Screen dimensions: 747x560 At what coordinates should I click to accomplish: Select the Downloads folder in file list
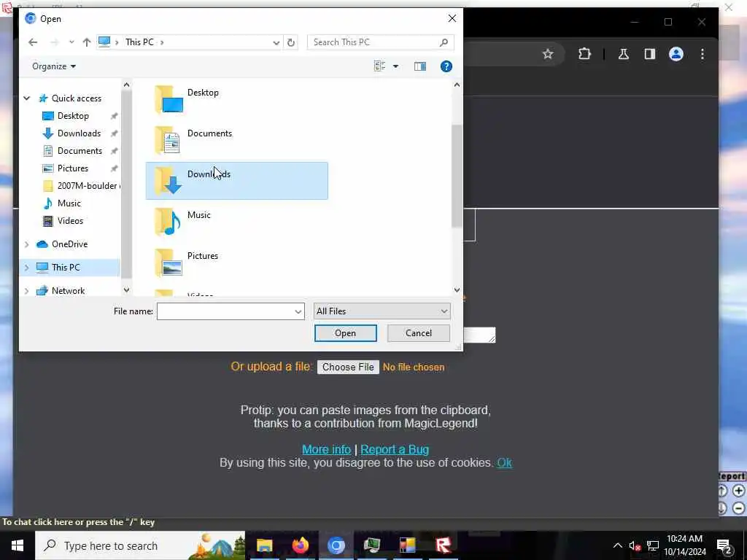click(x=236, y=181)
